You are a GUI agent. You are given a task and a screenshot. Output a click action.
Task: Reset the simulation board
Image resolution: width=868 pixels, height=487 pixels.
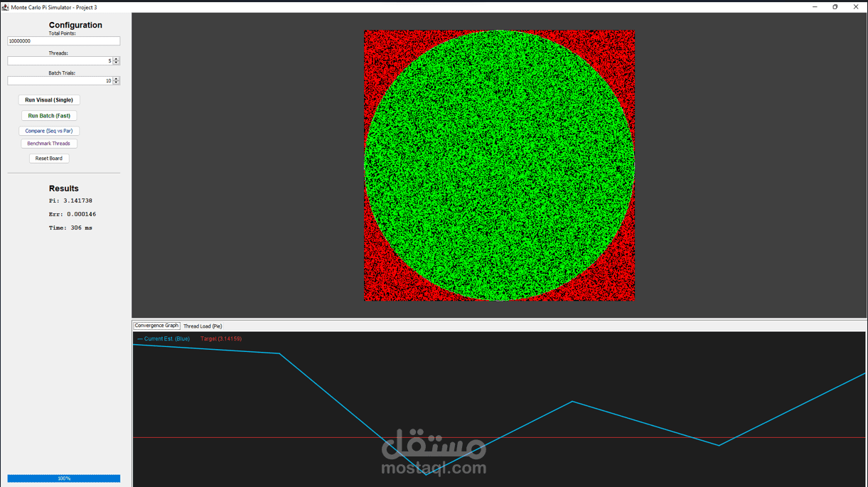pos(48,158)
